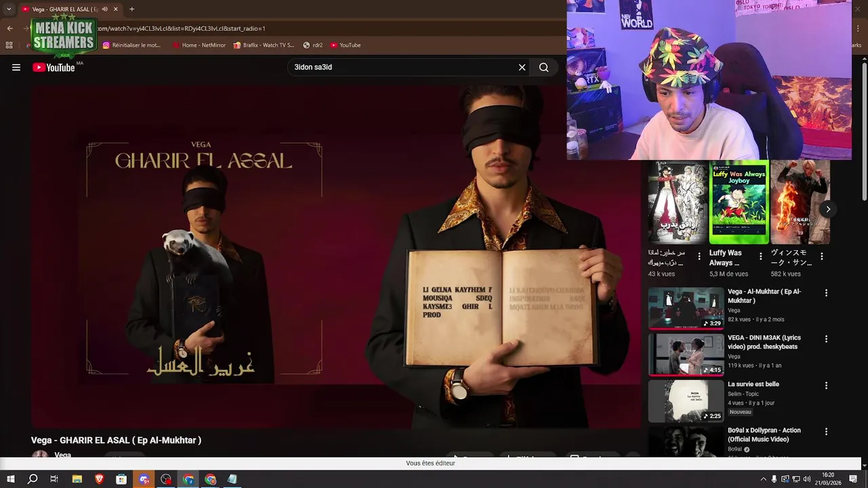Open options for the 43 k vues short
This screenshot has width=868, height=488.
pos(699,257)
